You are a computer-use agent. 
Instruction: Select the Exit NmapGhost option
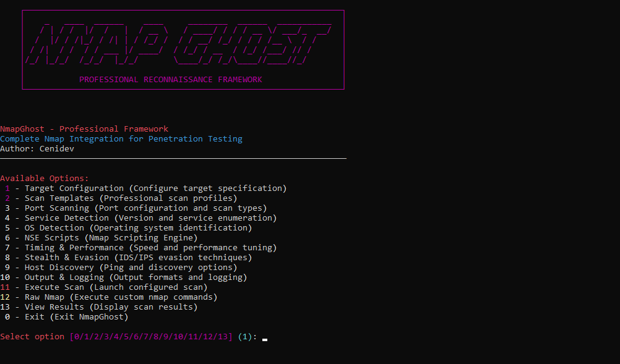[x=66, y=317]
